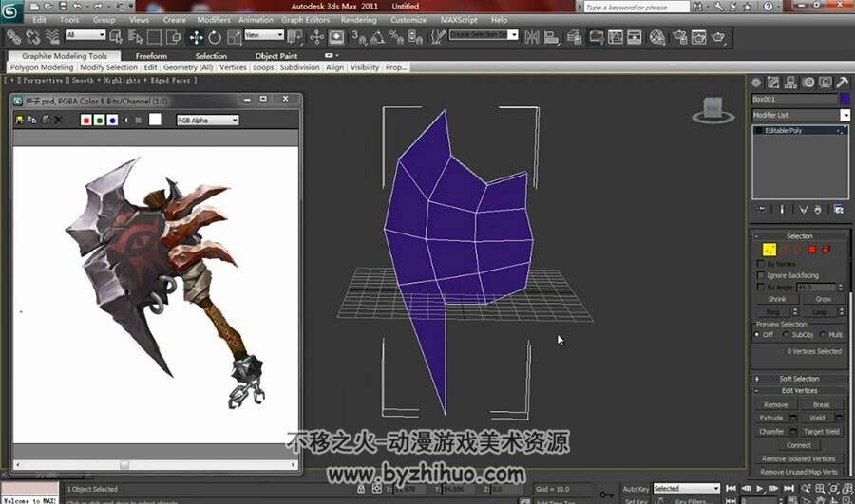Select the Off preview selection radio
Image resolution: width=855 pixels, height=504 pixels.
pyautogui.click(x=757, y=334)
